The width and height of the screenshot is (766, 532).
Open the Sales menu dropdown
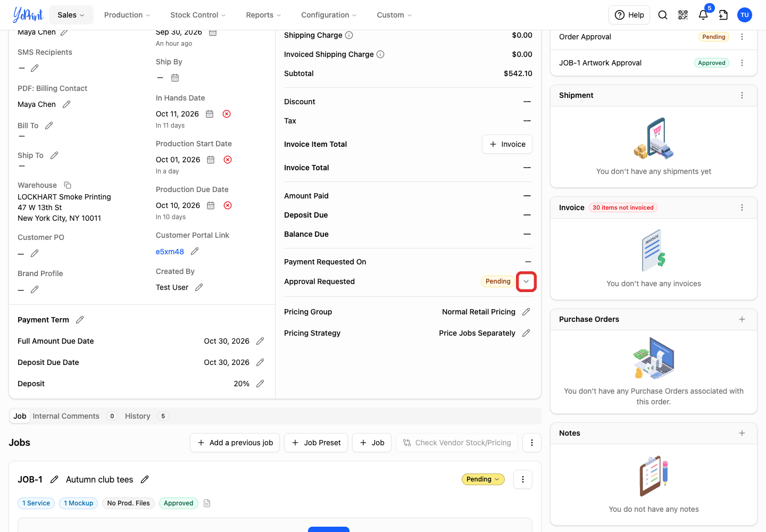(x=71, y=15)
